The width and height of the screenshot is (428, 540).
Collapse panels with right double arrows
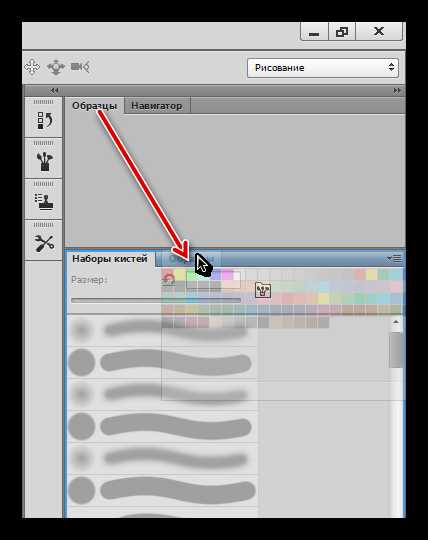(397, 91)
